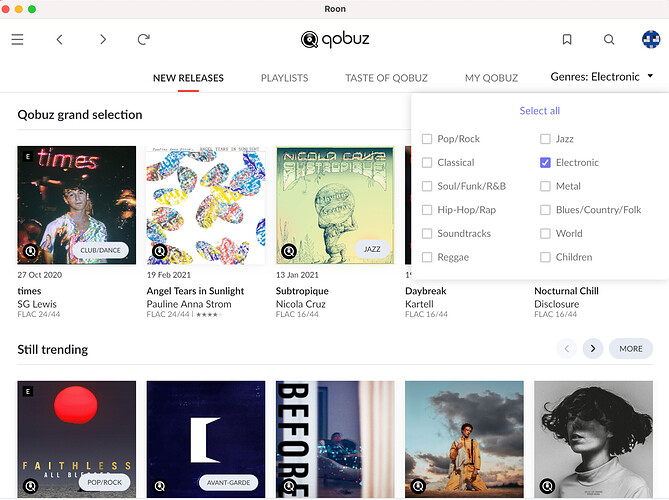Click the Select all genres link
Screen dimensions: 669x500
(539, 111)
